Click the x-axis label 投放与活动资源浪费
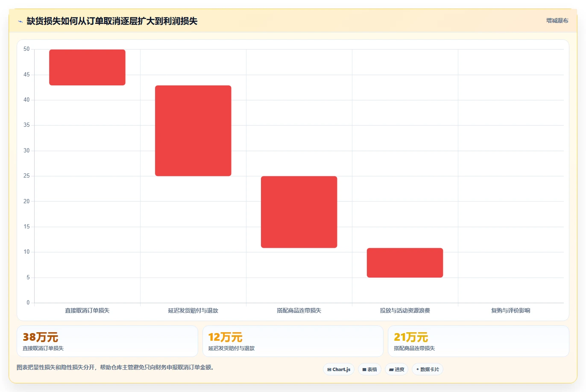Viewport: 586px width, 392px height. [405, 310]
